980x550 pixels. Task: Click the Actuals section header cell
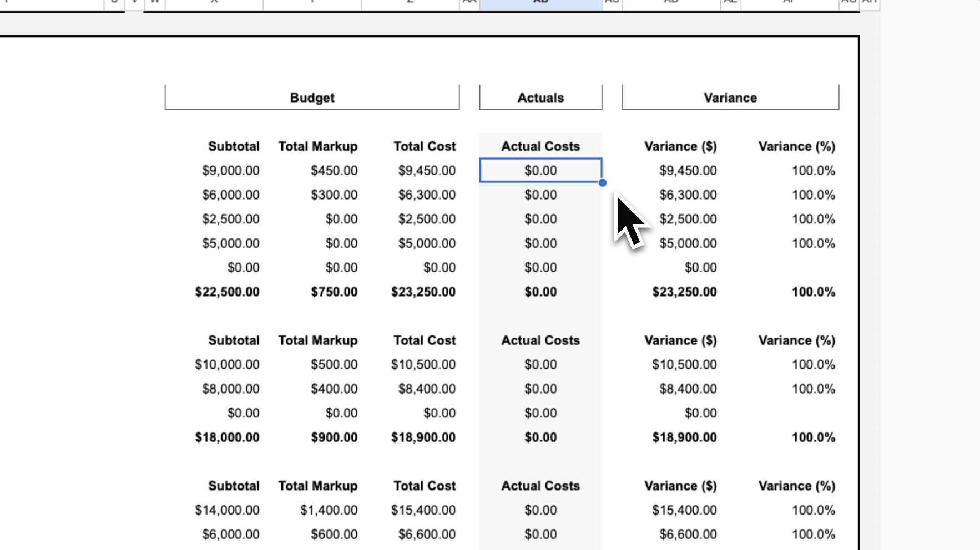(540, 97)
